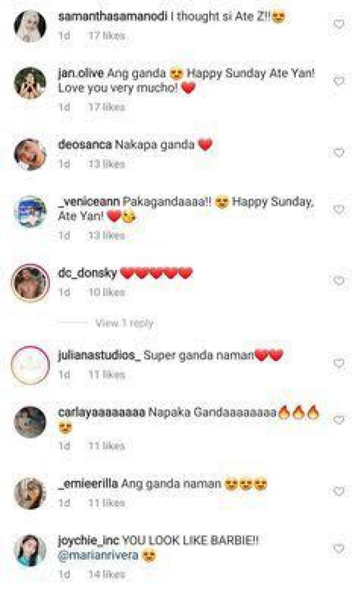Screen dimensions: 364x590
Task: Like joychie_inc's Barbie comment
Action: click(x=339, y=549)
